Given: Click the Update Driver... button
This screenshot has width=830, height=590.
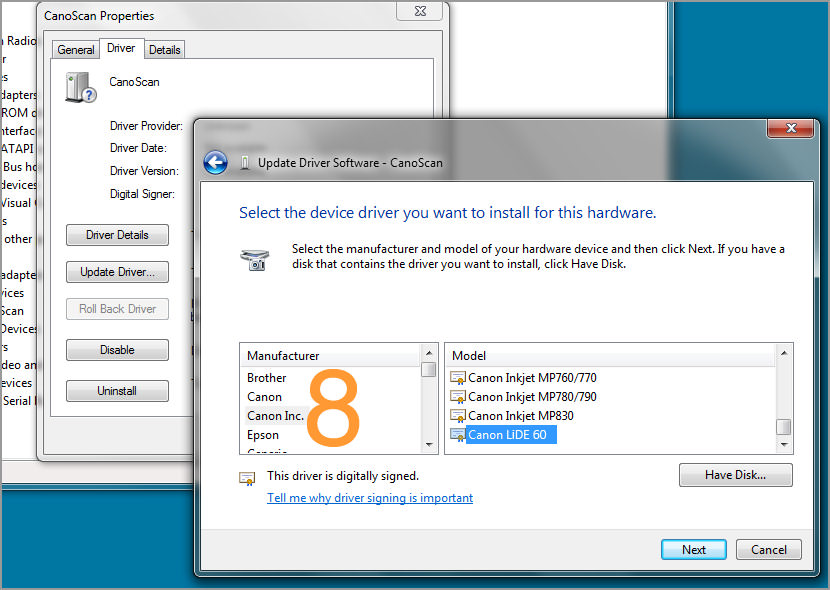Looking at the screenshot, I should tap(118, 272).
